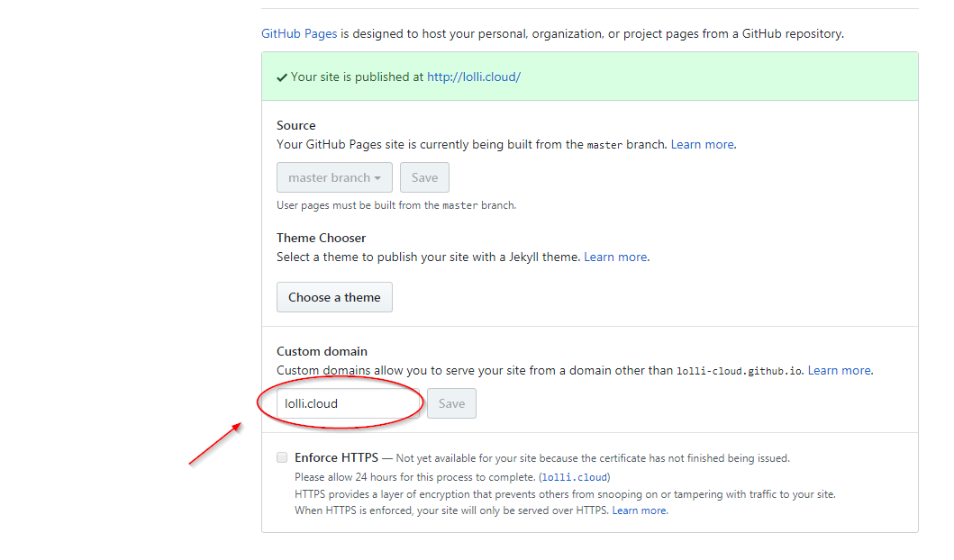Screen dimensions: 954x560
Task: Open Learn more link in Theme Chooser section
Action: tap(615, 257)
